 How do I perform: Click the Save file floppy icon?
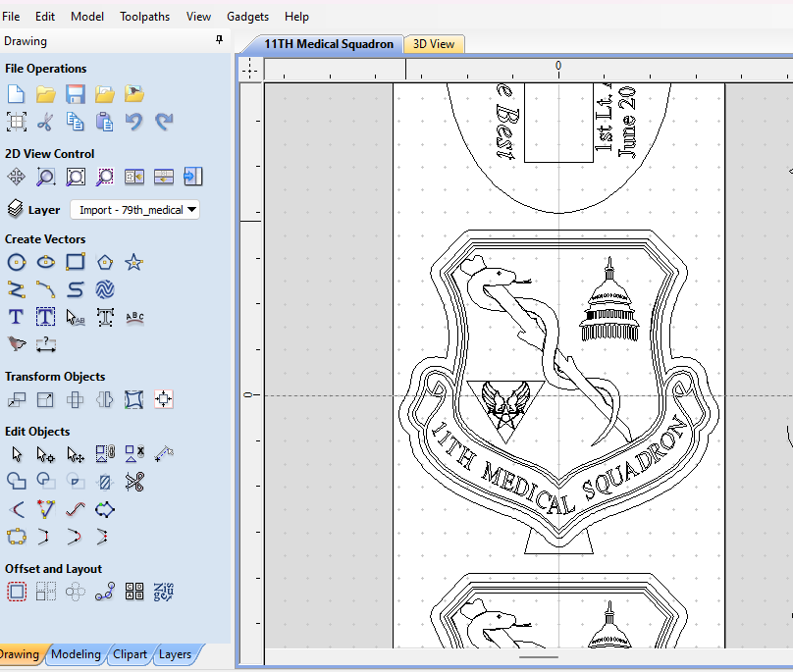click(x=75, y=94)
